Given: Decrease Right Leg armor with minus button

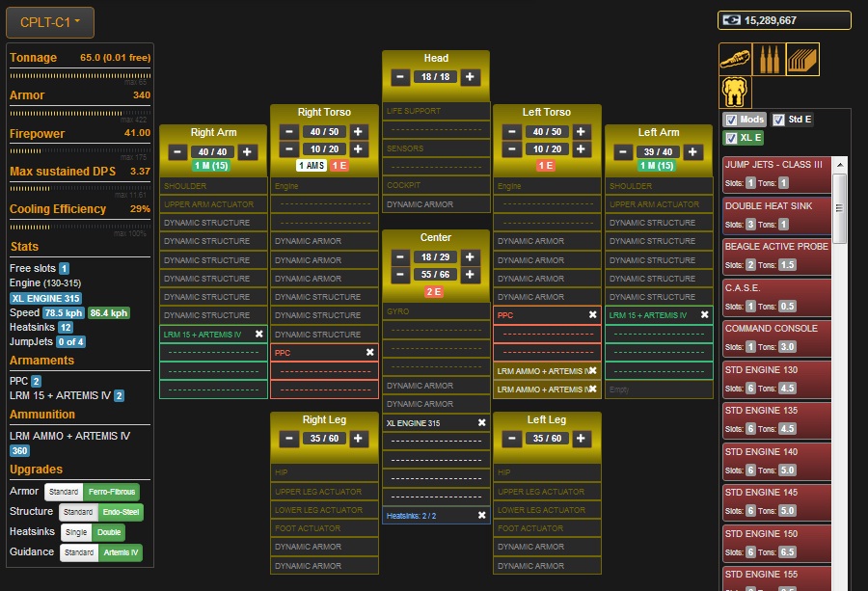Looking at the screenshot, I should (x=288, y=439).
